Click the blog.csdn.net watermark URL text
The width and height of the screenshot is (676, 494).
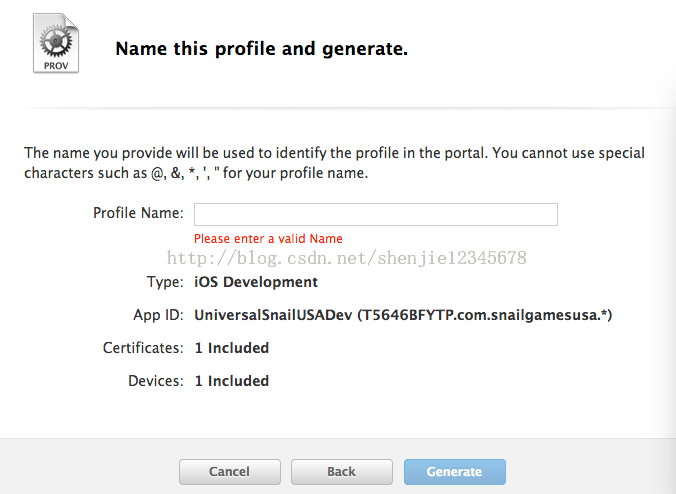(x=347, y=258)
